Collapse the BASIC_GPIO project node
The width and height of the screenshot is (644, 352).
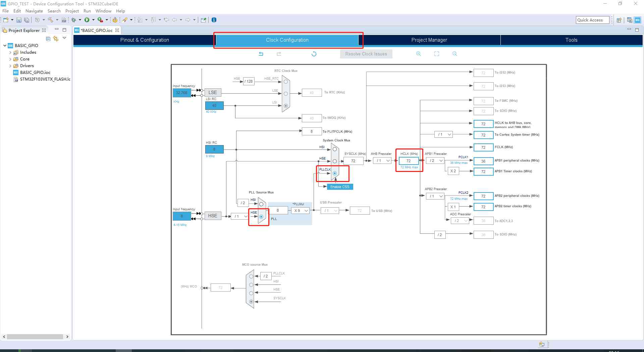tap(5, 46)
